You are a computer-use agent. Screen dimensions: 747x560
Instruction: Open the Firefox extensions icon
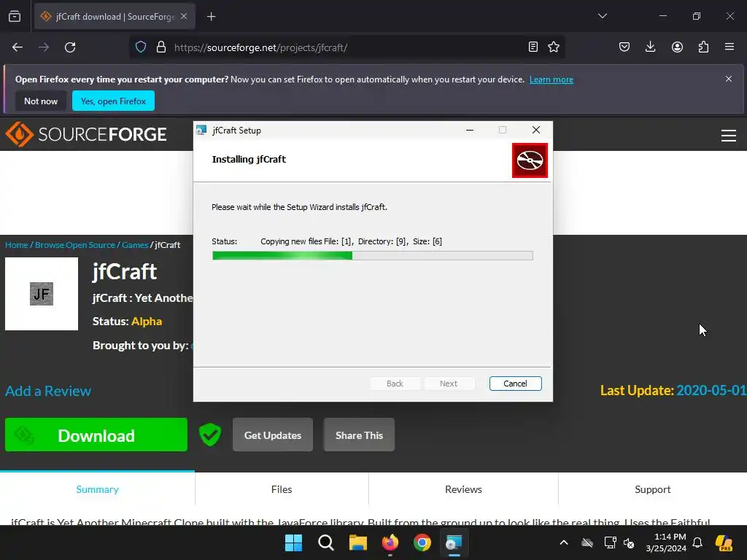(x=703, y=47)
